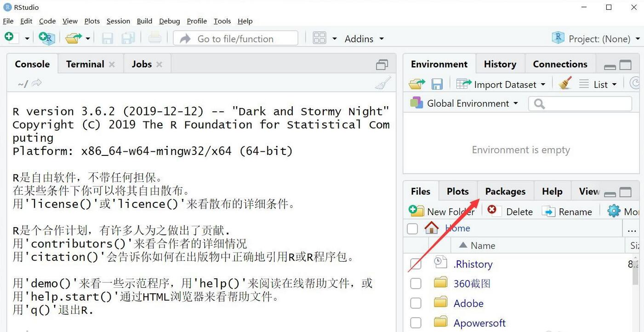This screenshot has height=332, width=644.
Task: Maximize the Files pane
Action: click(x=626, y=193)
